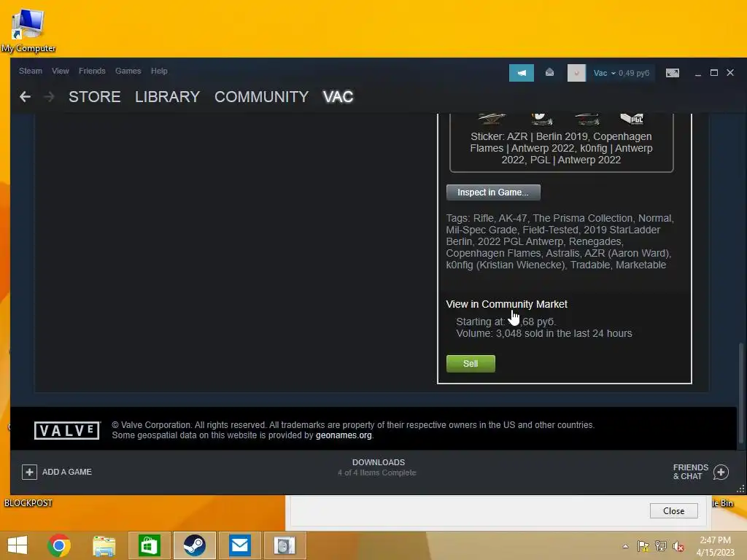Go forward with the forward arrow
This screenshot has height=560, width=747.
(49, 97)
